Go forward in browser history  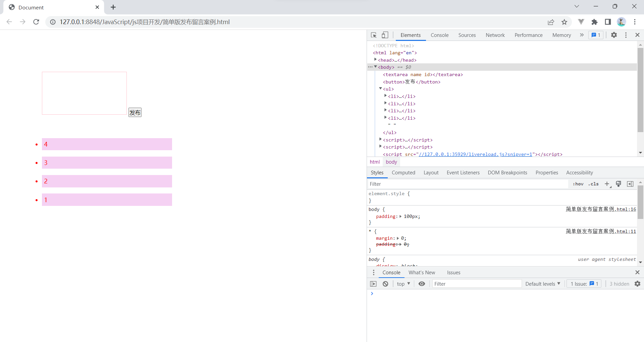22,22
